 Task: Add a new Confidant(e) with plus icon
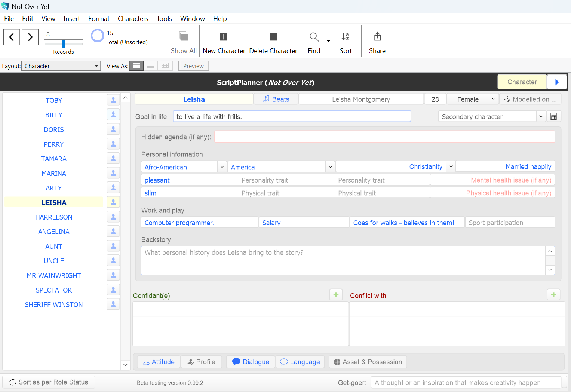pyautogui.click(x=336, y=295)
